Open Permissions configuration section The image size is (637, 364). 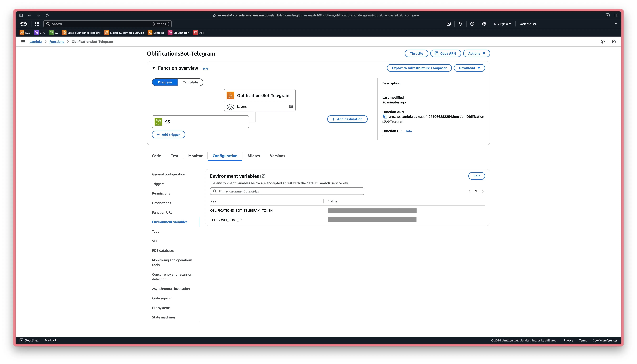[161, 193]
